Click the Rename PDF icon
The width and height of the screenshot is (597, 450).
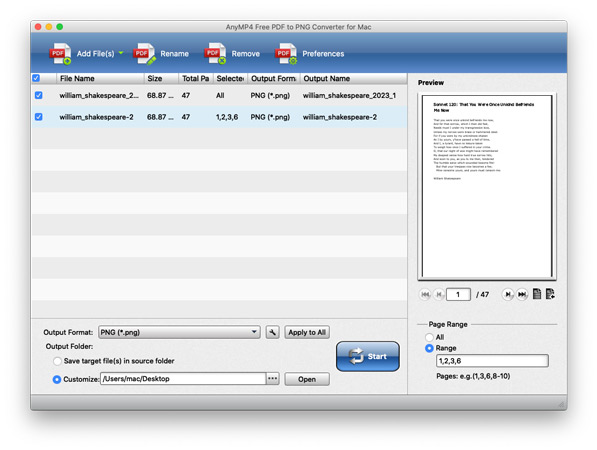click(144, 54)
